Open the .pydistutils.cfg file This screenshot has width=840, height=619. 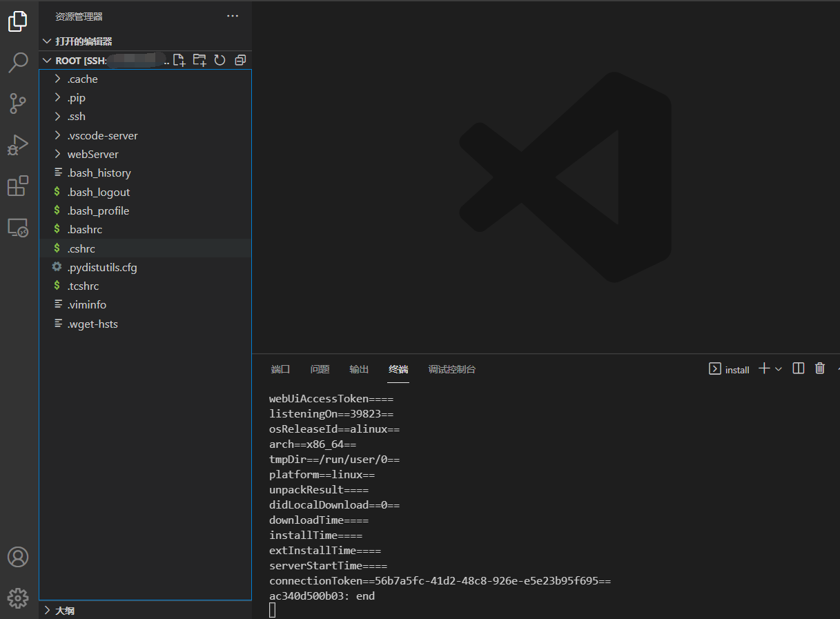tap(146, 268)
